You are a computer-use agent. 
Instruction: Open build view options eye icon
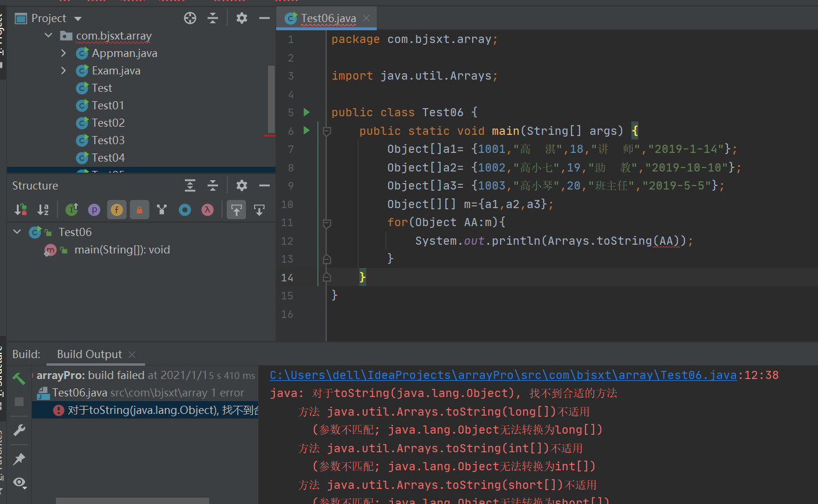click(19, 482)
